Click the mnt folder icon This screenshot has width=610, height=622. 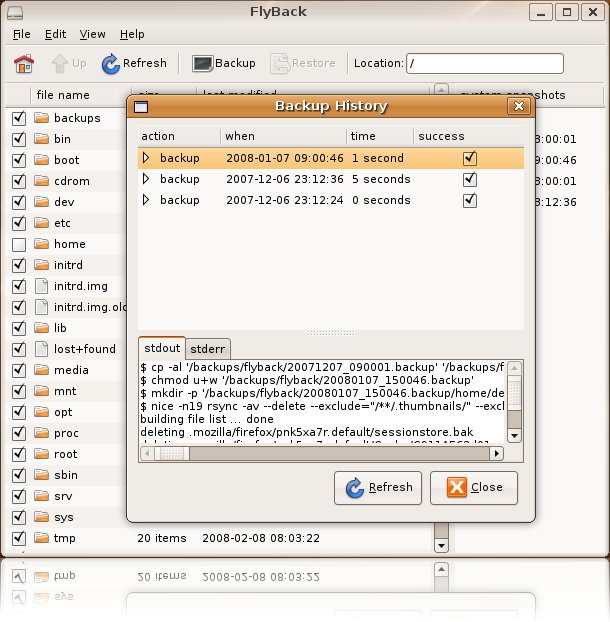[x=41, y=391]
